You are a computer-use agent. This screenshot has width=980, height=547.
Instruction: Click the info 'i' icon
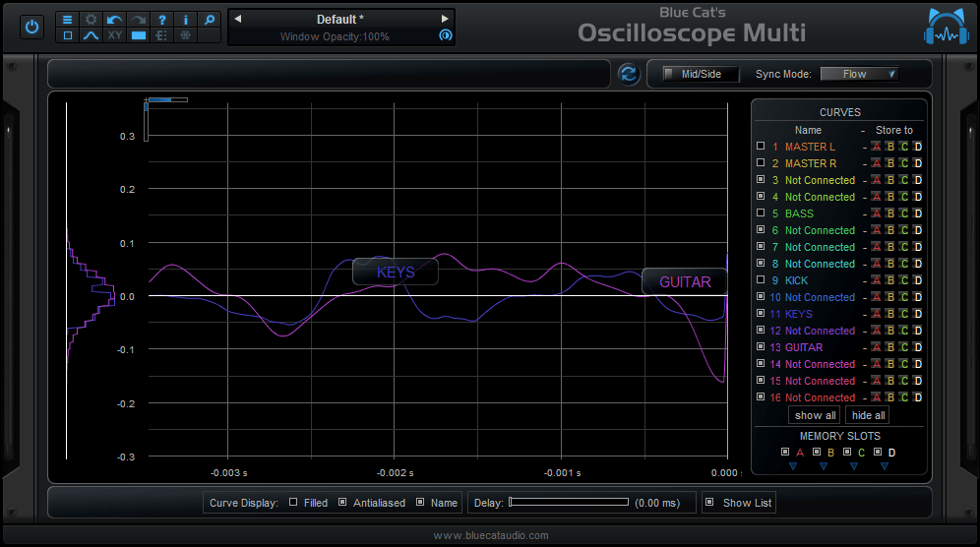[186, 20]
